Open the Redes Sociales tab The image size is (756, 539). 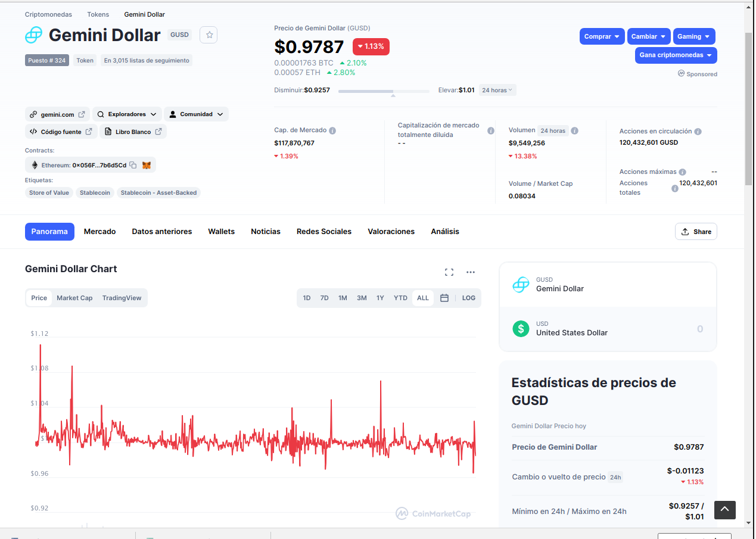[324, 232]
